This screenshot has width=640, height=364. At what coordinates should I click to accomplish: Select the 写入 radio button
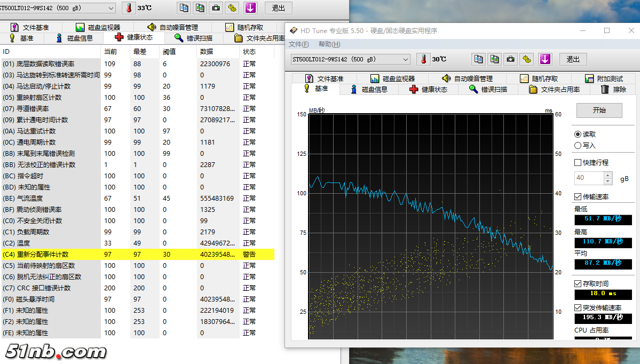pyautogui.click(x=578, y=145)
